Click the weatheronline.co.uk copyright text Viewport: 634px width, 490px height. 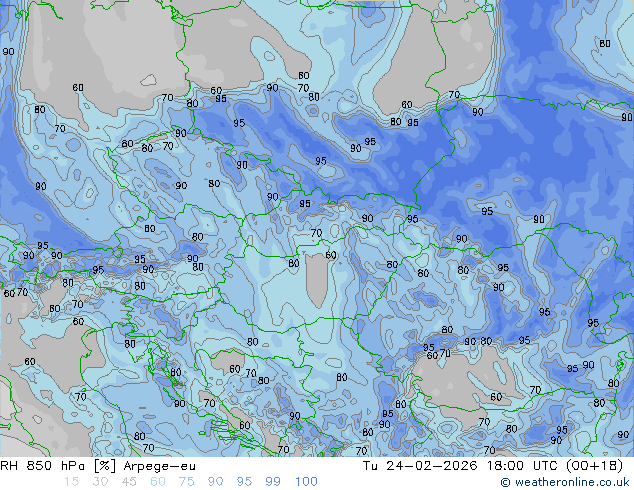pos(565,482)
